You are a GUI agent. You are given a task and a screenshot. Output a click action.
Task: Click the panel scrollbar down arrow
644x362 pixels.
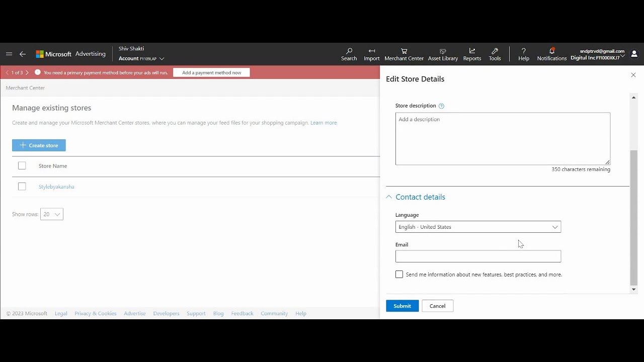(633, 290)
